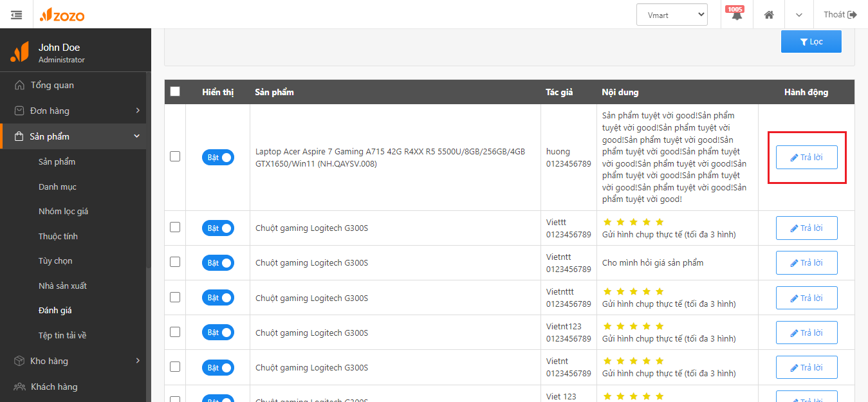Click 'Cho mình hỏi giá sản phẩm' text
The width and height of the screenshot is (868, 402).
652,263
